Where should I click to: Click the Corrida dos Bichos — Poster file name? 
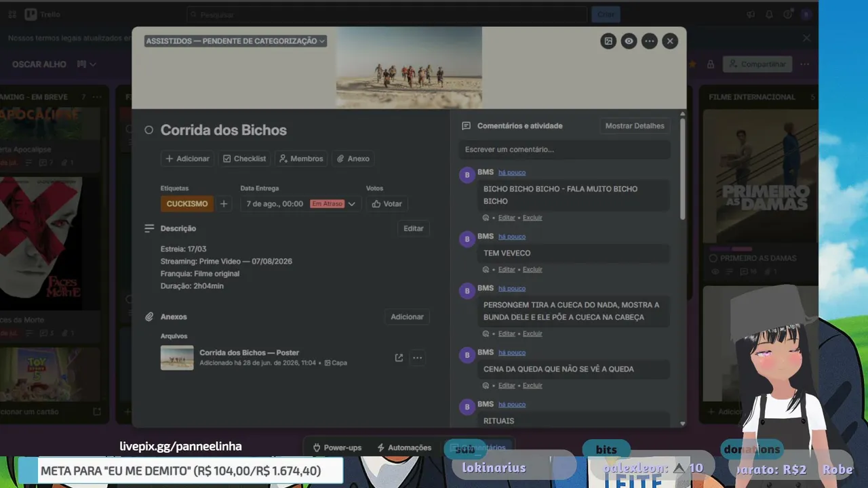pyautogui.click(x=249, y=352)
